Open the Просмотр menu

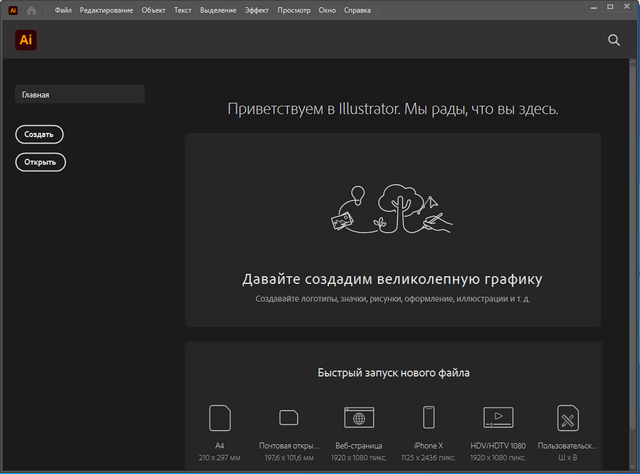tap(294, 10)
